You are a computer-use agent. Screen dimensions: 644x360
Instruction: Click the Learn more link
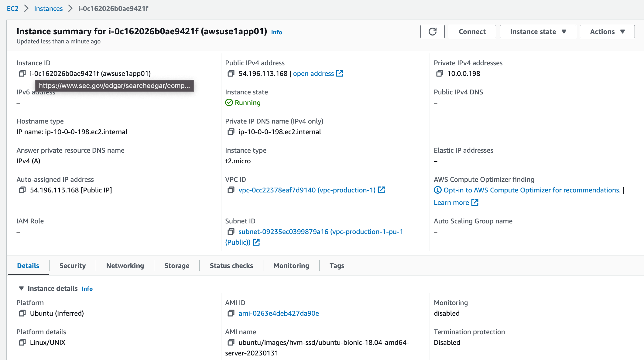tap(451, 202)
